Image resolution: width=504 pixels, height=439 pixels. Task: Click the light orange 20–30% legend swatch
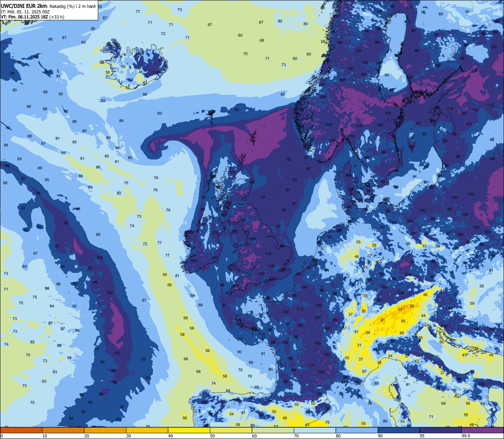point(105,430)
